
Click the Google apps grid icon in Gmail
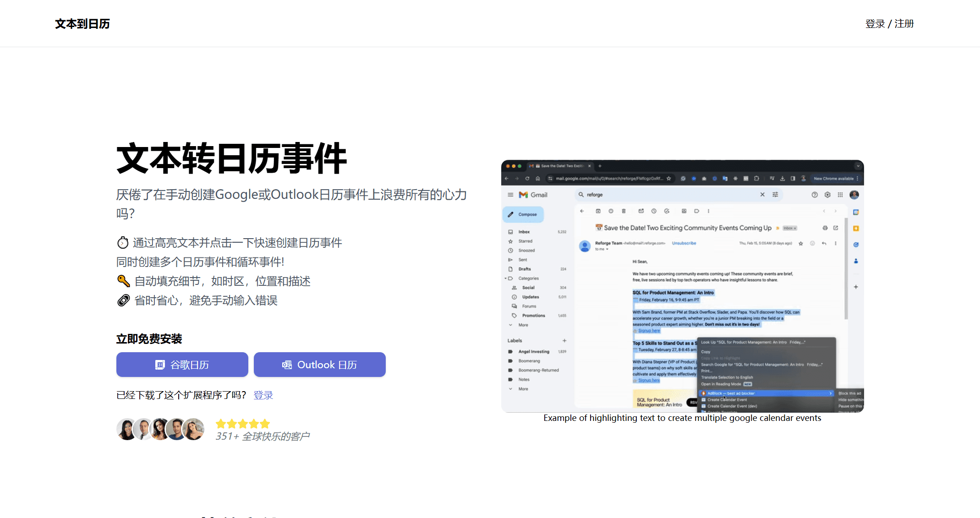click(x=840, y=195)
